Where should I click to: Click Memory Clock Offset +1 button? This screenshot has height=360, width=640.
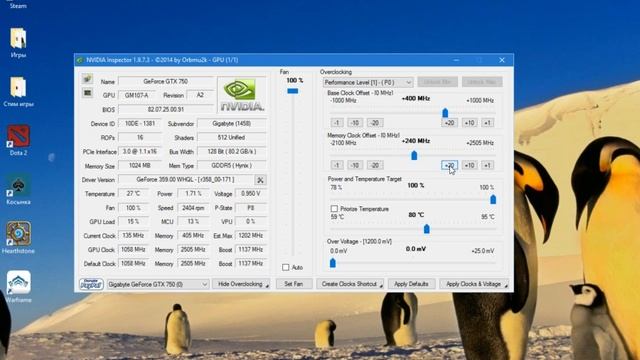pos(487,165)
